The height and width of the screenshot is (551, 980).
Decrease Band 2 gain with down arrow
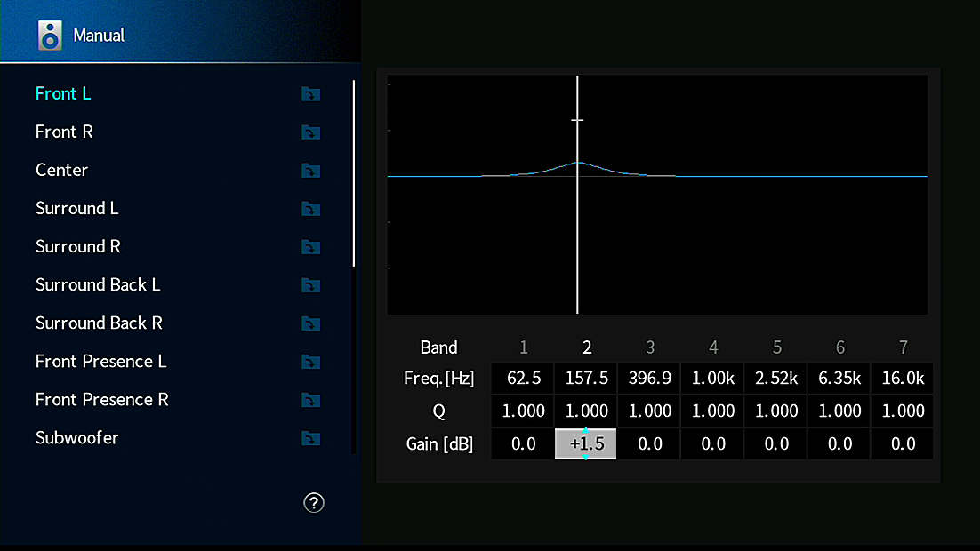pos(586,458)
